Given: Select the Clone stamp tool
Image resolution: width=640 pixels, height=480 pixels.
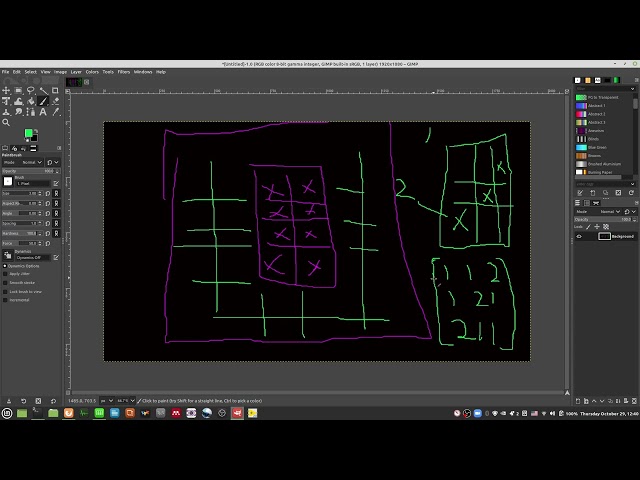Looking at the screenshot, I should click(x=6, y=112).
